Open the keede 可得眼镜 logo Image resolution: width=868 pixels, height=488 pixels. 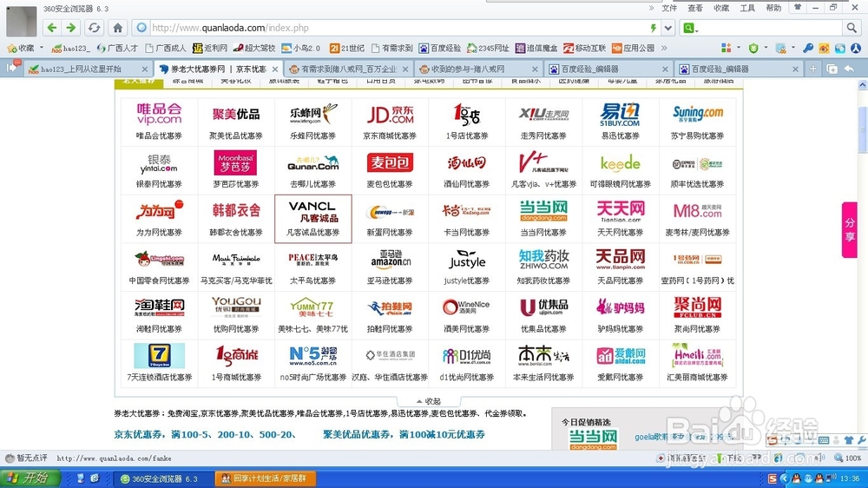(x=621, y=163)
